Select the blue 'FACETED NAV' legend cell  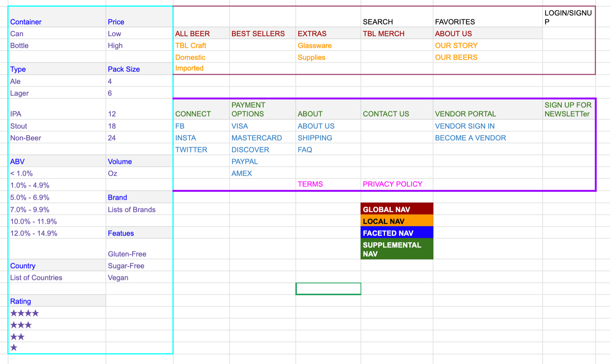[x=397, y=233]
